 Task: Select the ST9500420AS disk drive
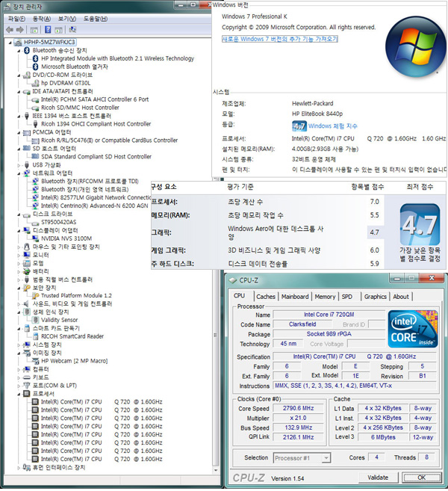58,222
